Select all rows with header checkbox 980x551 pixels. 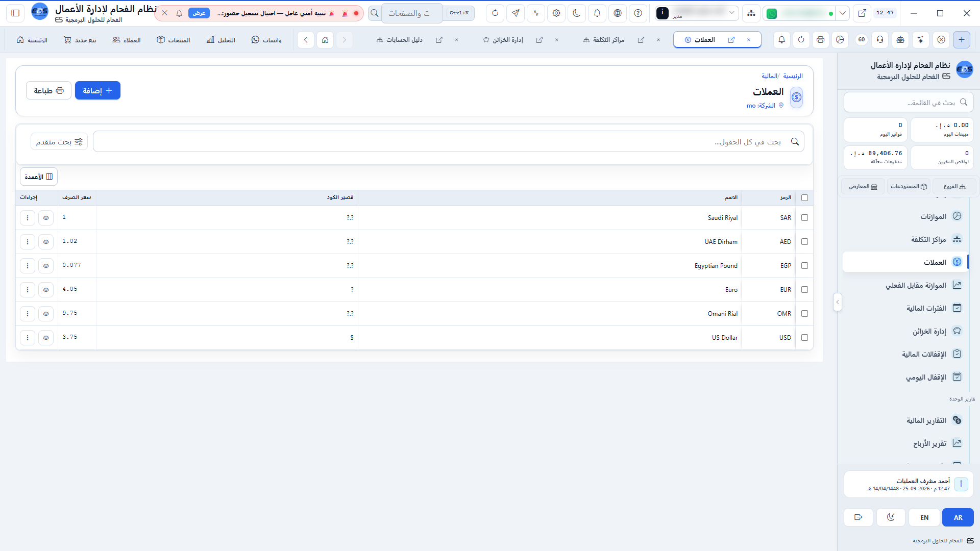[x=805, y=198]
